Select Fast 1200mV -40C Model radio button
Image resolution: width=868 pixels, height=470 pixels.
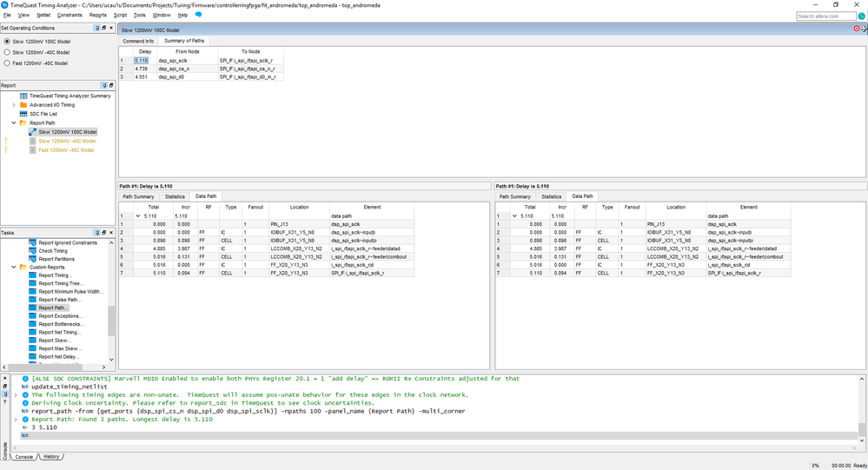[8, 63]
